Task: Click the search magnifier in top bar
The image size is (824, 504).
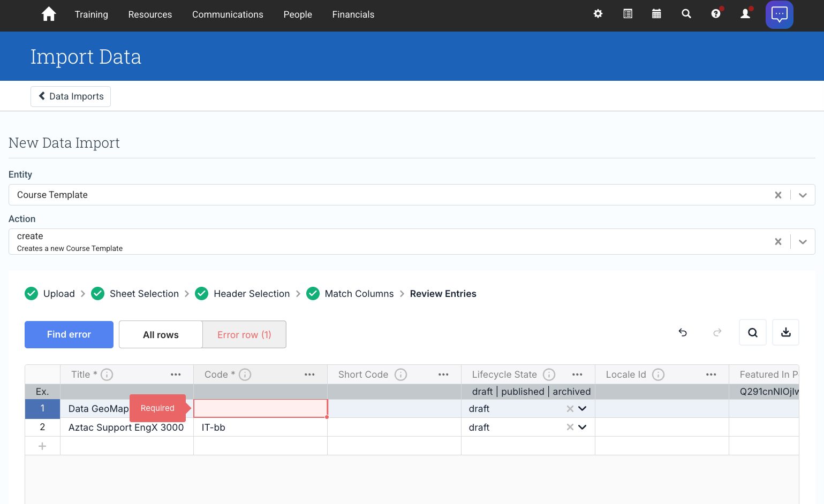Action: click(x=686, y=14)
